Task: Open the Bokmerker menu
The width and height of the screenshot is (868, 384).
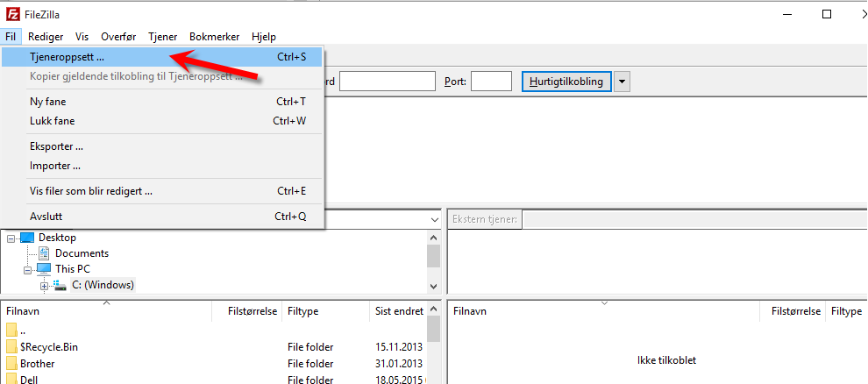Action: (214, 37)
